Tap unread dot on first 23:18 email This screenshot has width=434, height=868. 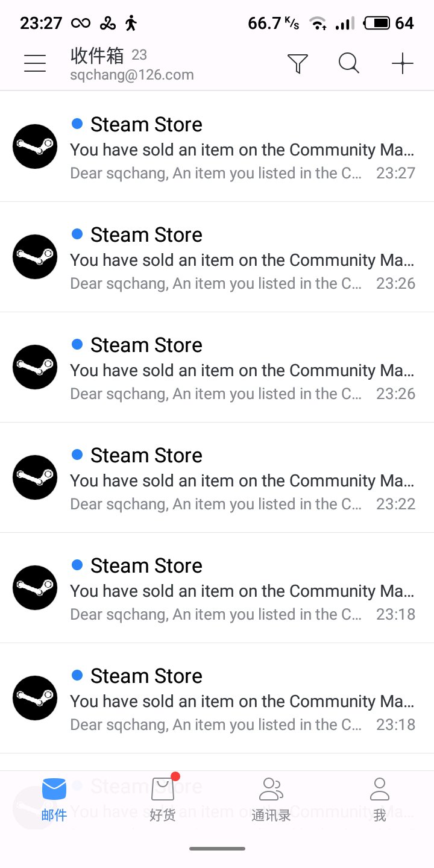click(77, 565)
